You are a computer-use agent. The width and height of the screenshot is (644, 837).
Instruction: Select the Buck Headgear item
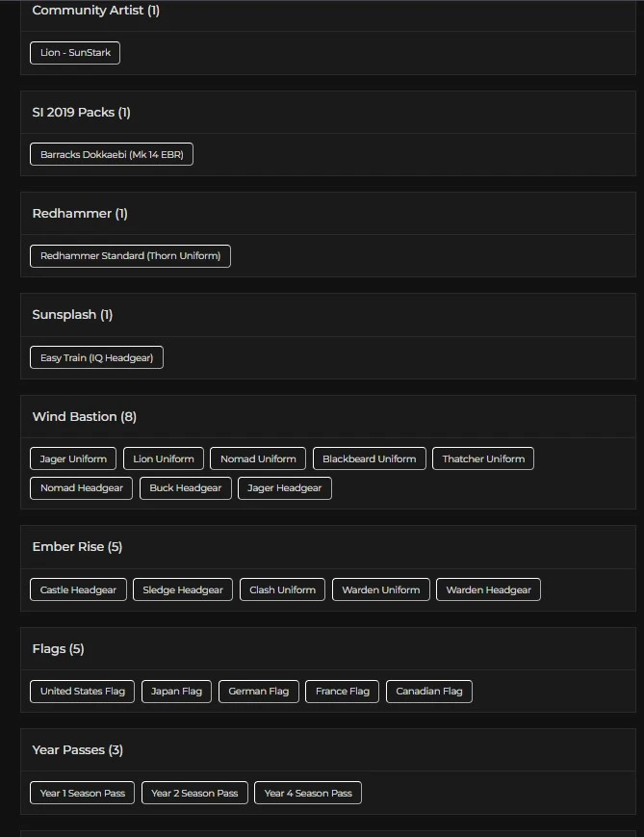click(186, 488)
